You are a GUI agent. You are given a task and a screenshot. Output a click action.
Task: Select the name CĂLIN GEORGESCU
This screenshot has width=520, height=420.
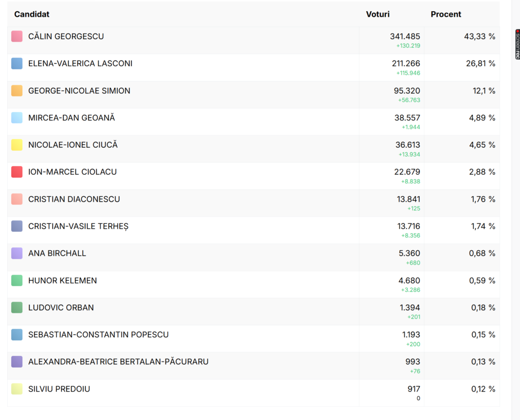pyautogui.click(x=66, y=36)
